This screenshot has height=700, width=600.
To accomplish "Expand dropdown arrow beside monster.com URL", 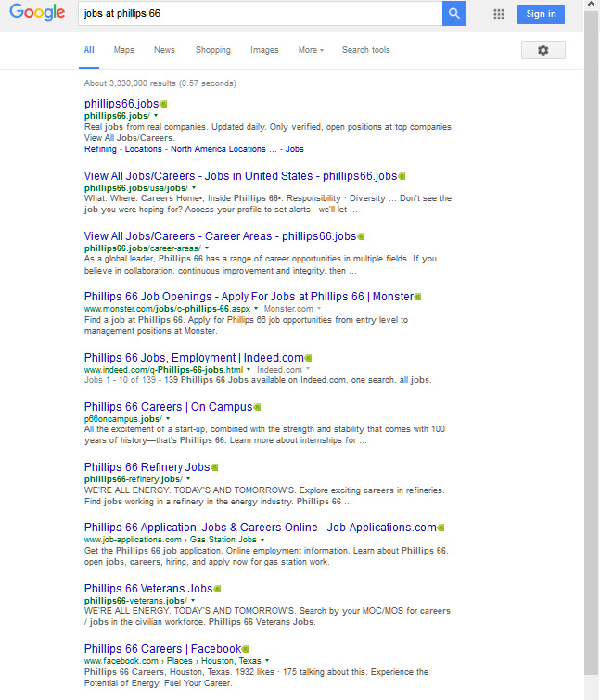I will [x=256, y=309].
